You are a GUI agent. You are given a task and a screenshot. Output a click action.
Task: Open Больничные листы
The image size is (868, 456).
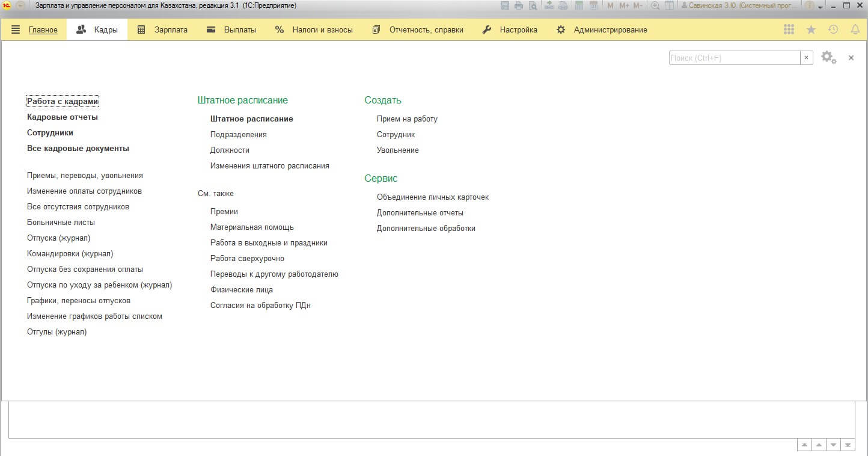pyautogui.click(x=61, y=223)
